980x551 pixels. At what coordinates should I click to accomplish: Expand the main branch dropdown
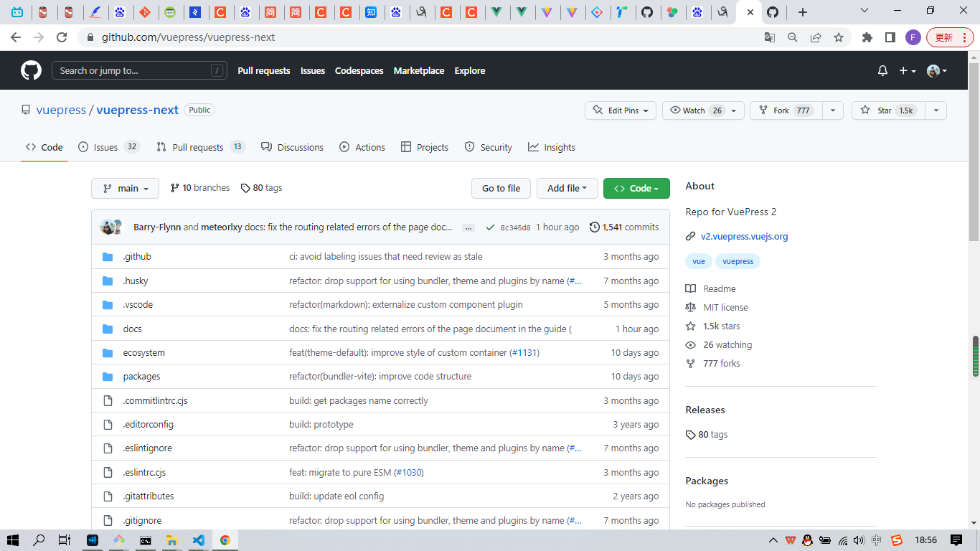[x=125, y=189]
